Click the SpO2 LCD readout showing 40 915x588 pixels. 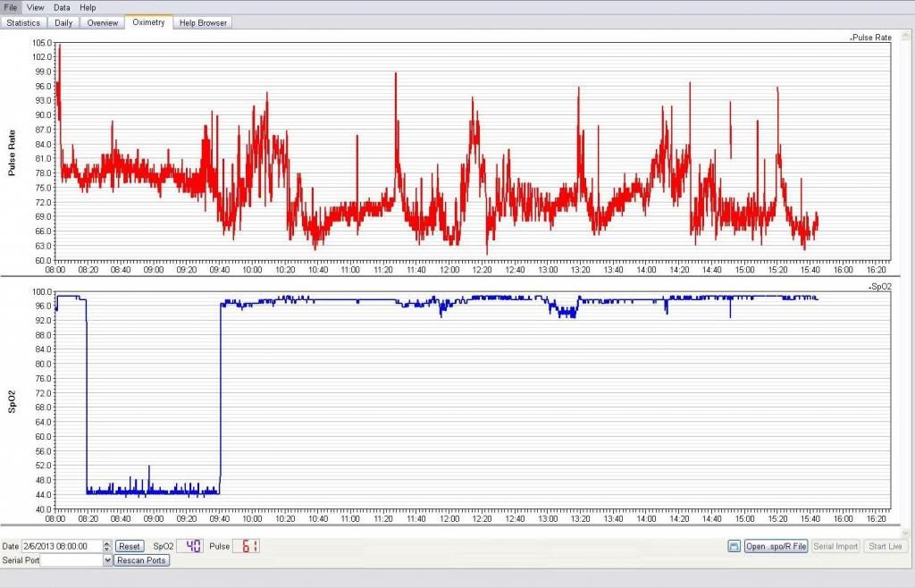[x=190, y=546]
